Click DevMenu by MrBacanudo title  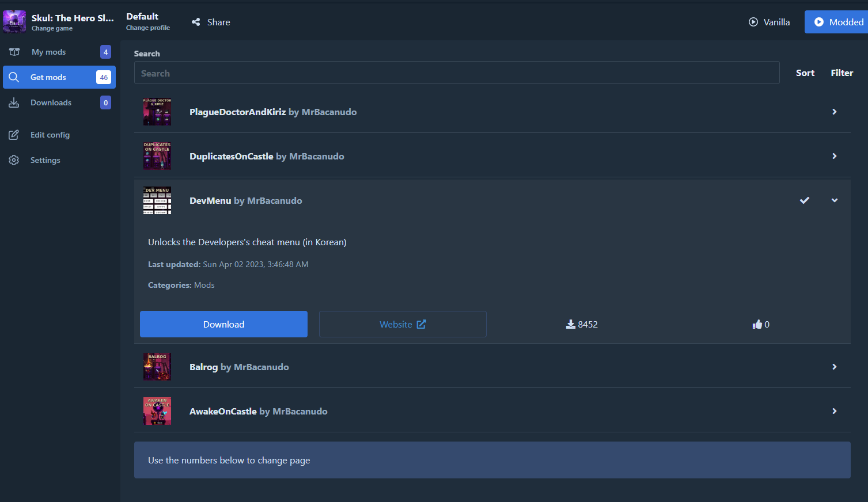tap(246, 200)
